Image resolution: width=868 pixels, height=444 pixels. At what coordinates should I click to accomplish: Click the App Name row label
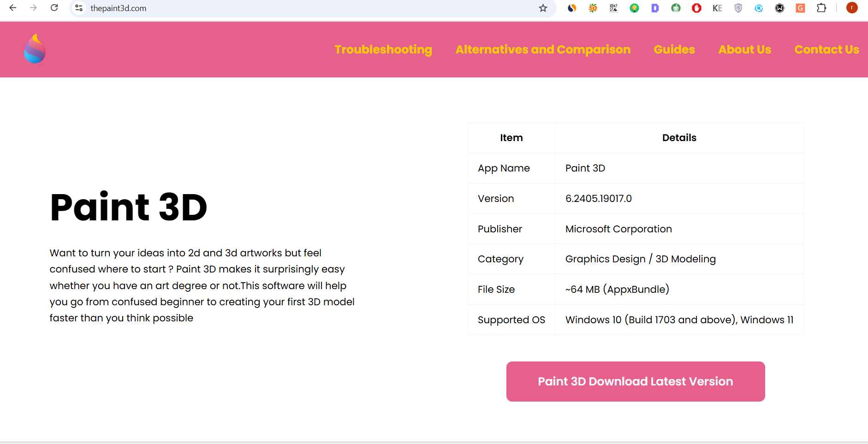pos(504,168)
